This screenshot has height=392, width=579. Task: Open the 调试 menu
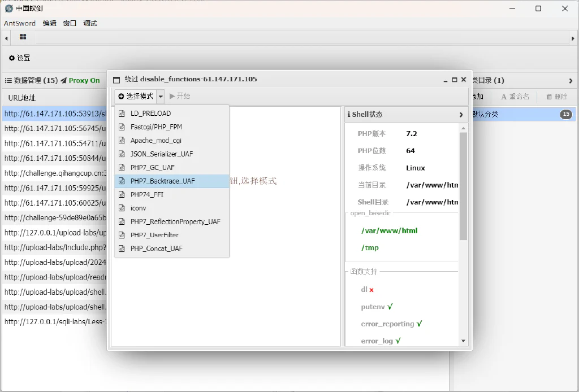pos(90,23)
